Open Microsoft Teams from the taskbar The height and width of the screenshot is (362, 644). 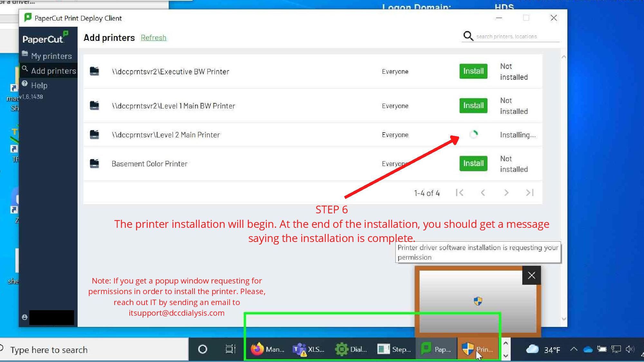point(309,349)
